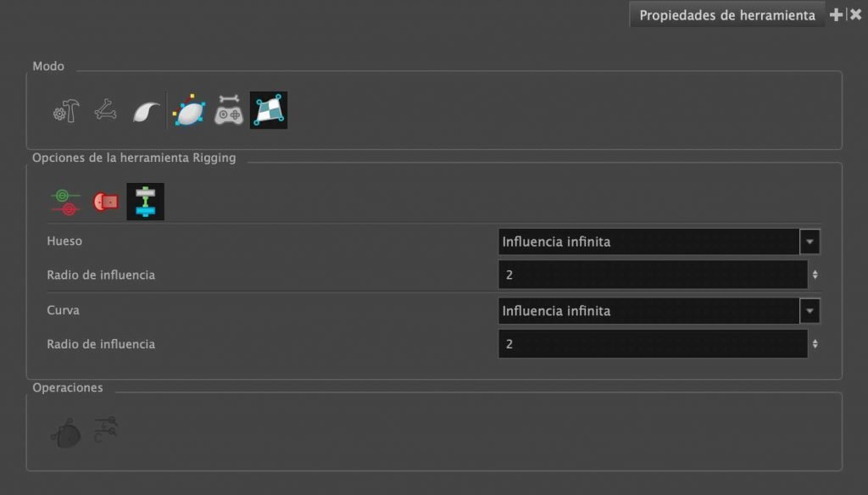This screenshot has width=868, height=495.
Task: Select the game bone controller mode icon
Action: (229, 109)
